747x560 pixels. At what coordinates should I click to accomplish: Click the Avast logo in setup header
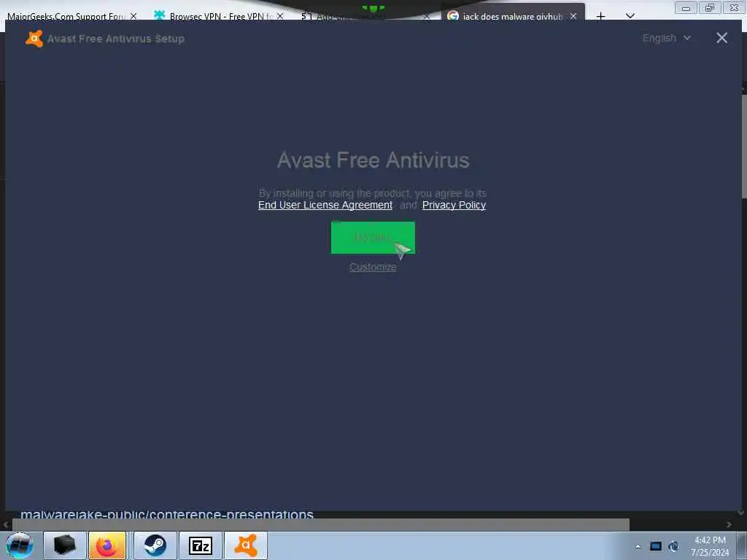coord(34,39)
